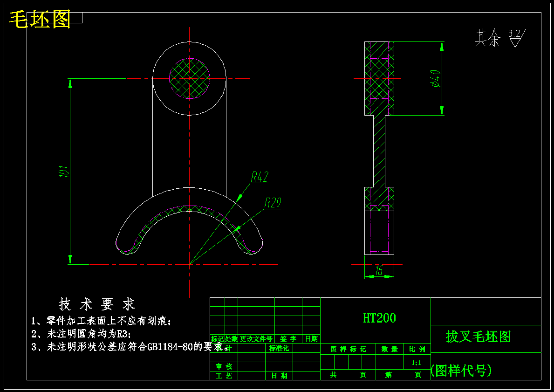The image size is (554, 392).
Task: Select requirement line 1 about 划痕
Action: (x=102, y=321)
